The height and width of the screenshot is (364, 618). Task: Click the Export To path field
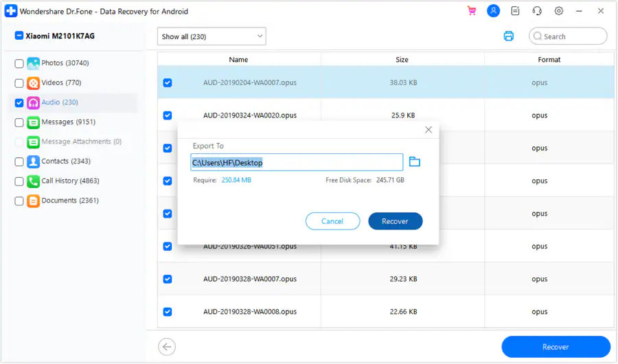coord(297,162)
